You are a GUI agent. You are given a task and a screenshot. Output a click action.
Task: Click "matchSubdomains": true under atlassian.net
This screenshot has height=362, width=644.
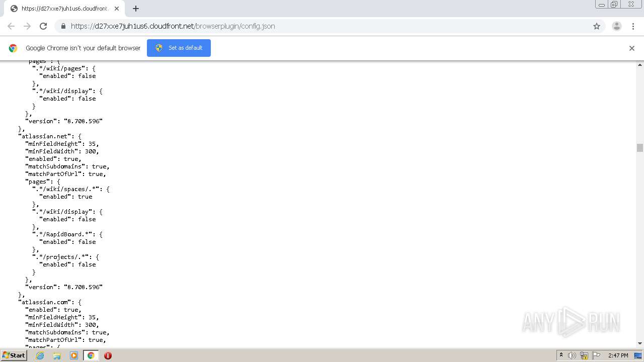[x=67, y=166]
